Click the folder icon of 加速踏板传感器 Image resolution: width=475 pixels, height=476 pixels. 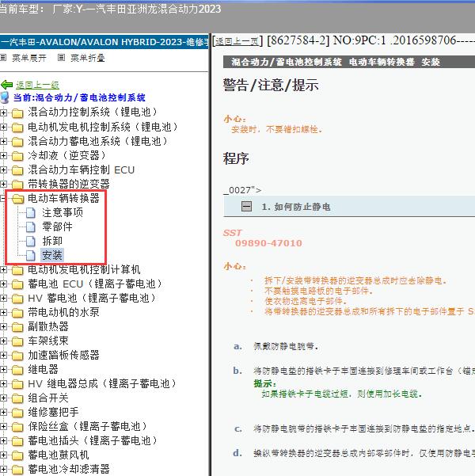17,356
